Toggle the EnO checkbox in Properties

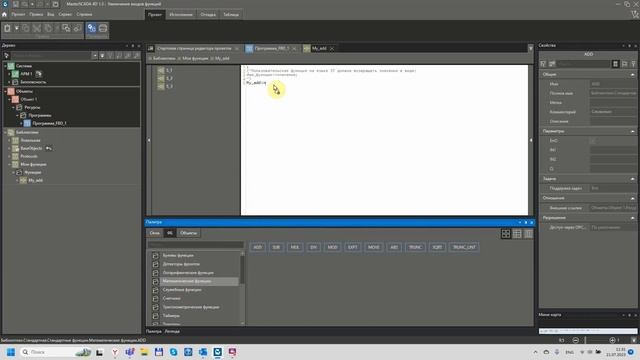(593, 141)
